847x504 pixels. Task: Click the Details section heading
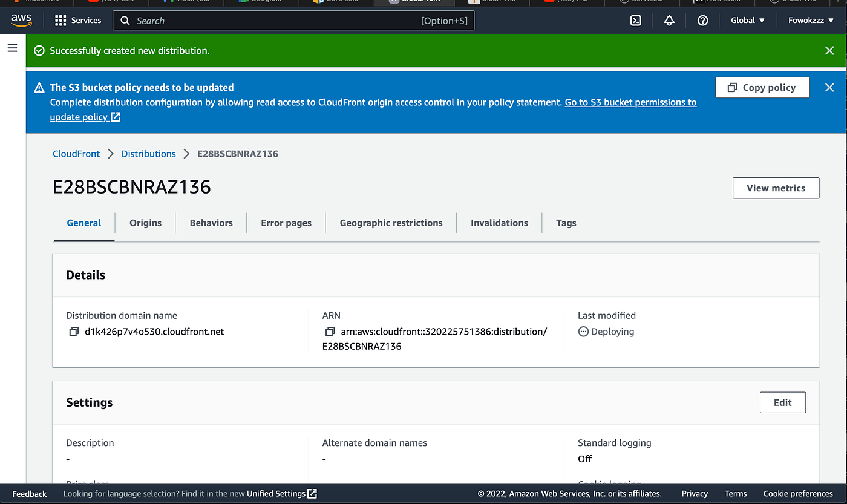(x=85, y=275)
